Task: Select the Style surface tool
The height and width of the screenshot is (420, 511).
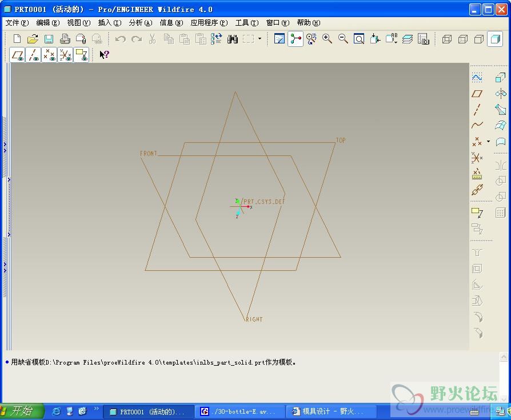Action: click(501, 141)
